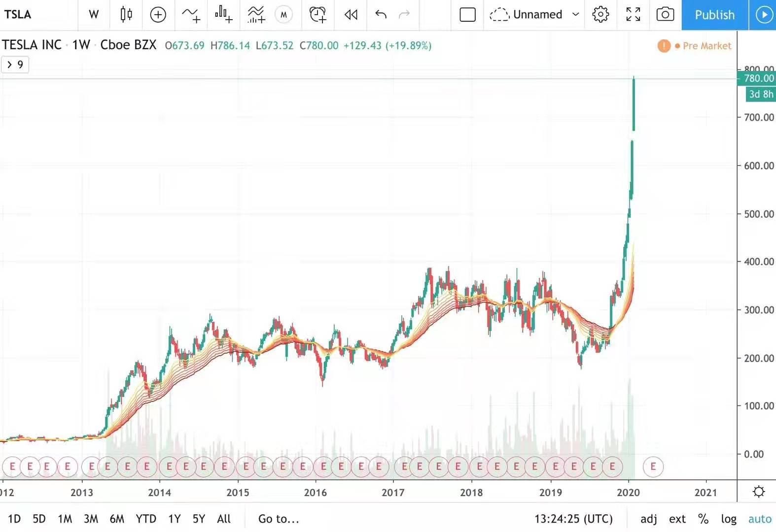The width and height of the screenshot is (776, 532).
Task: Toggle adj dividend adjustment
Action: [649, 519]
